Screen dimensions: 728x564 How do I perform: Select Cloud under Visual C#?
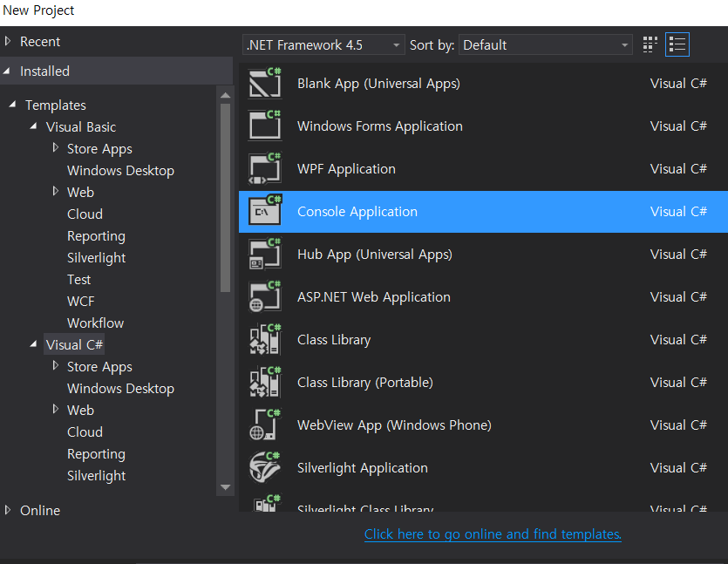click(85, 431)
